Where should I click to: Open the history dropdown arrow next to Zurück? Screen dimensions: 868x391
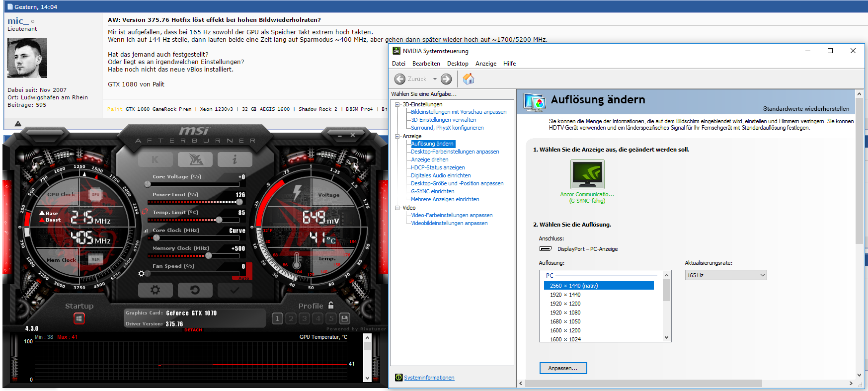pyautogui.click(x=435, y=79)
